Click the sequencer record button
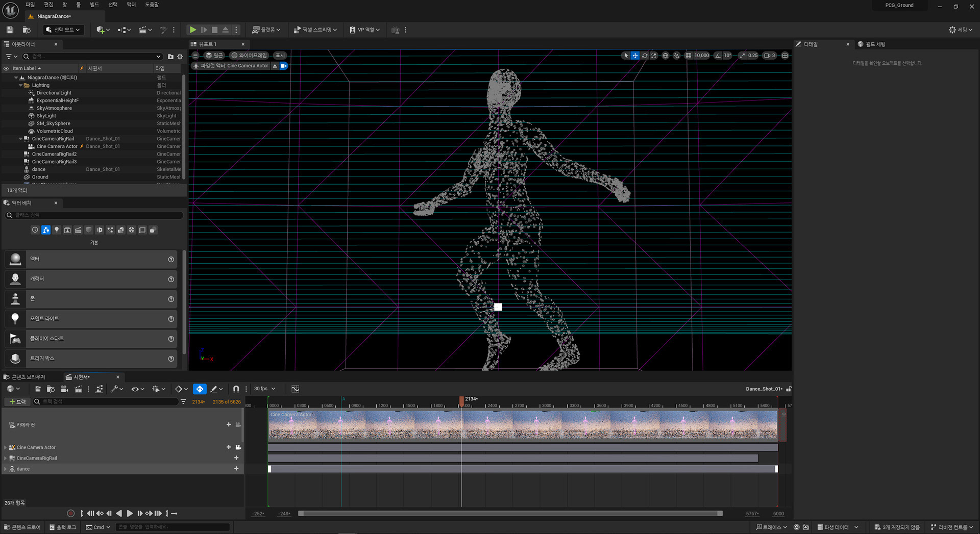This screenshot has height=534, width=980. [x=71, y=513]
